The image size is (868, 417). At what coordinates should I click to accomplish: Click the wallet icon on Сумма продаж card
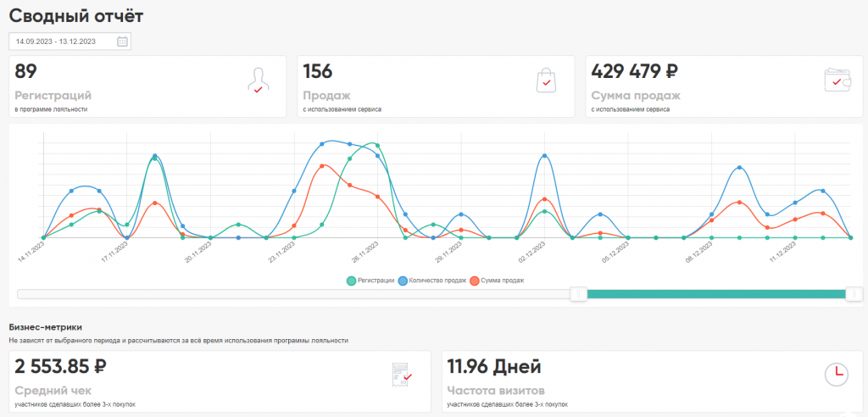pyautogui.click(x=837, y=80)
